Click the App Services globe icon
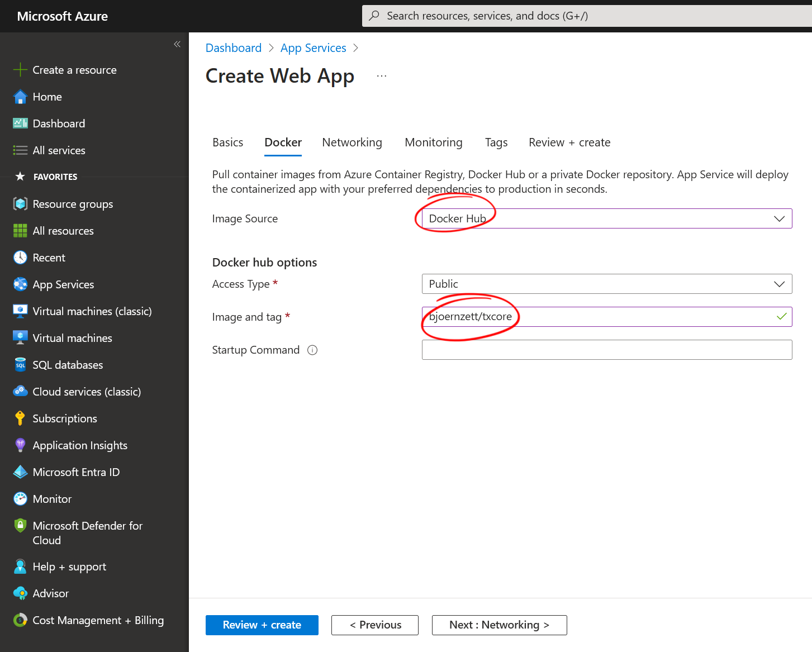This screenshot has height=652, width=812. [20, 284]
